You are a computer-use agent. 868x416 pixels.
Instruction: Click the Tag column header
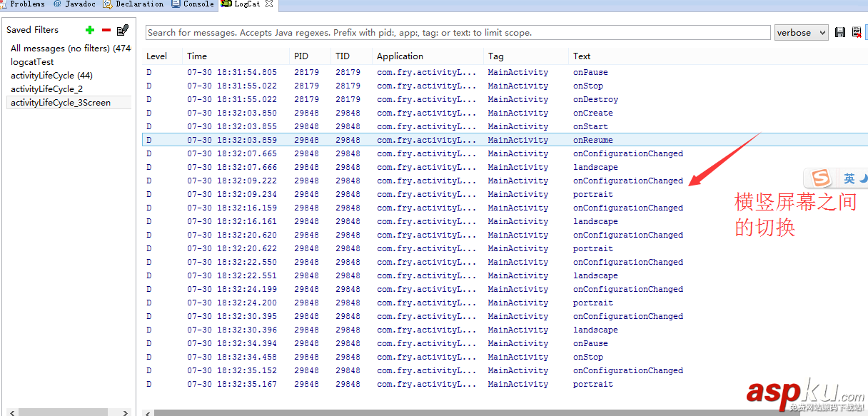tap(526, 56)
